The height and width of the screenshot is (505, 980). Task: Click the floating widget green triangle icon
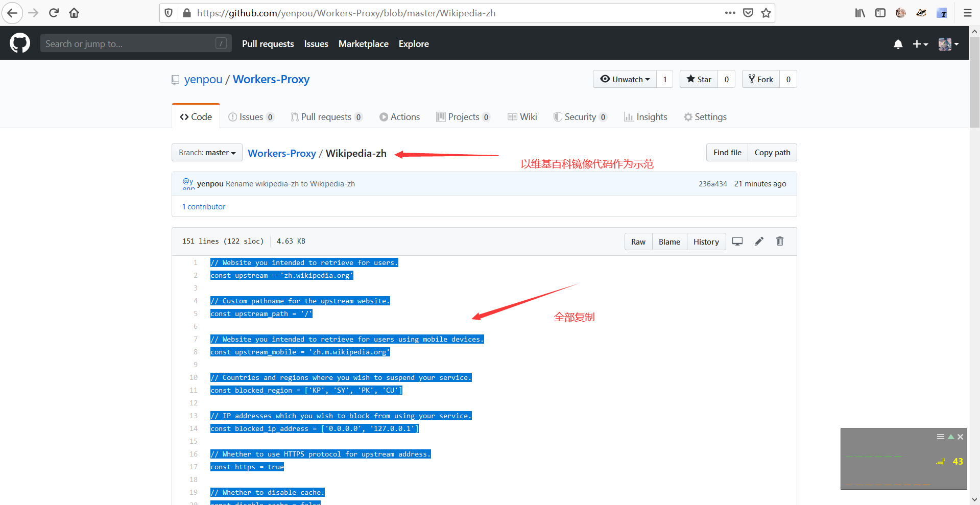click(x=951, y=437)
